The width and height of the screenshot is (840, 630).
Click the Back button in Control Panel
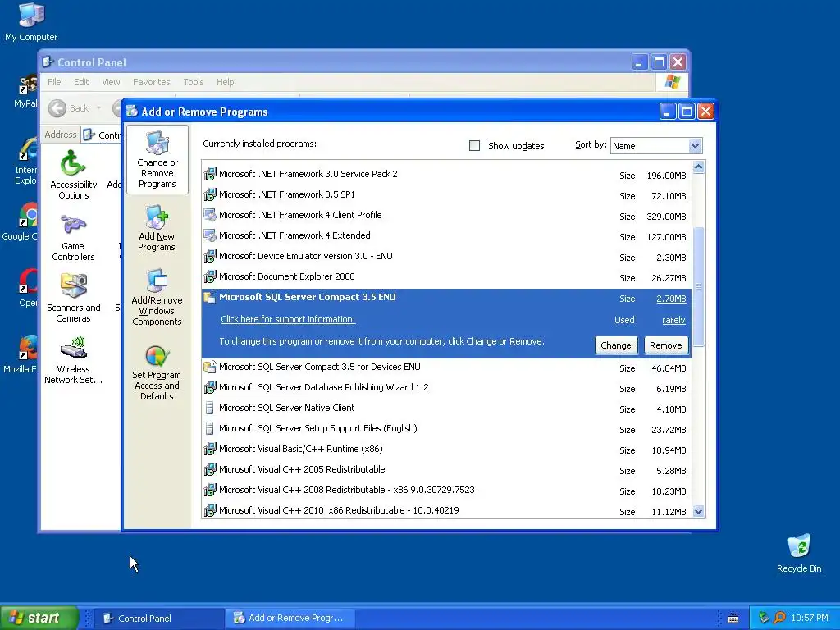pos(69,108)
